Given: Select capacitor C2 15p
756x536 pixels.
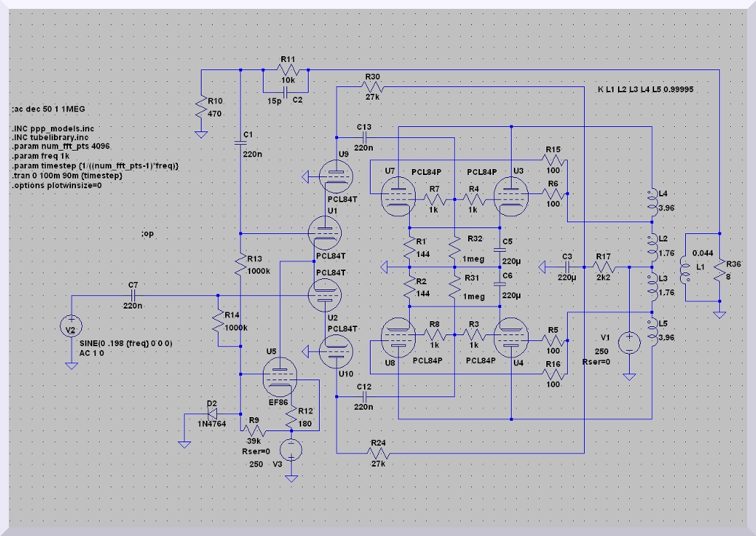Looking at the screenshot, I should pyautogui.click(x=285, y=89).
